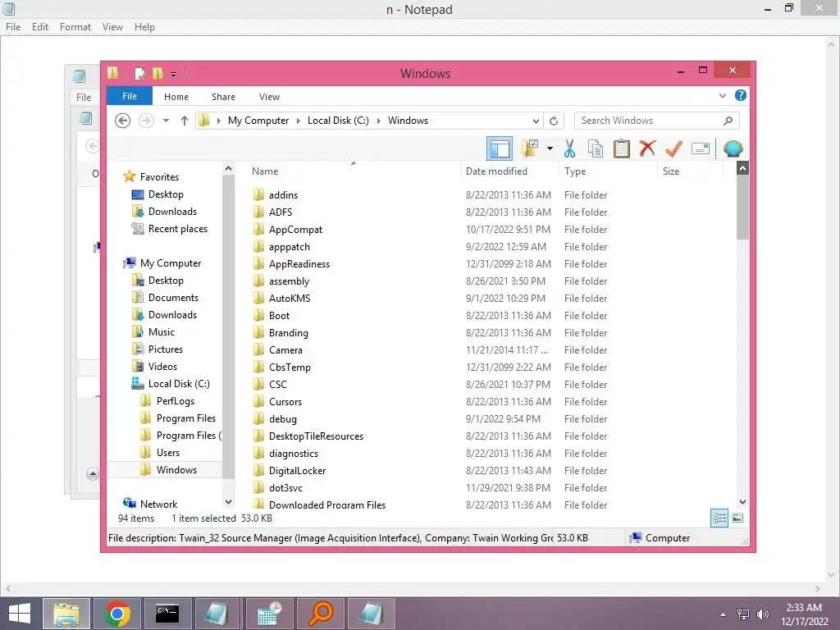Click the quick access properties icon
Viewport: 840px width, 630px height.
[x=139, y=73]
